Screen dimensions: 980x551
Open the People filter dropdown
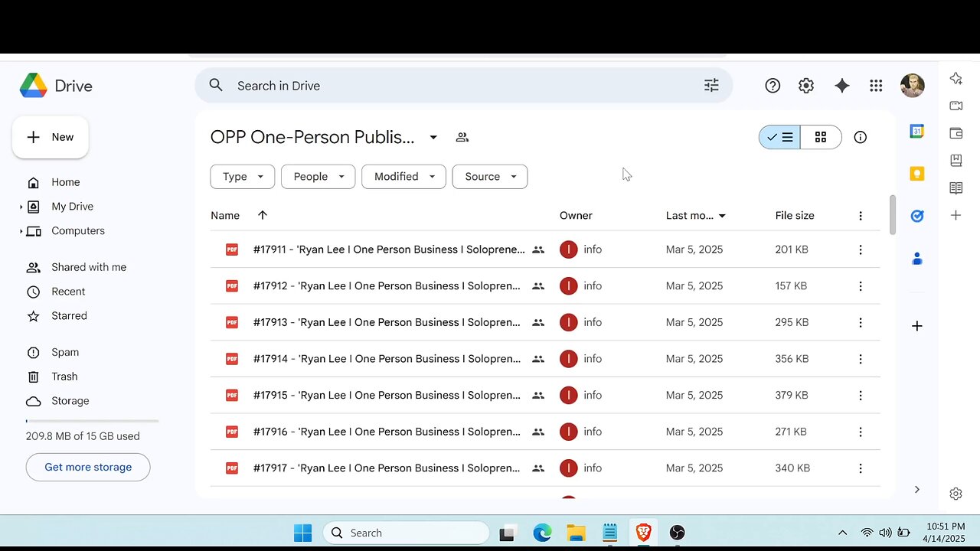318,176
